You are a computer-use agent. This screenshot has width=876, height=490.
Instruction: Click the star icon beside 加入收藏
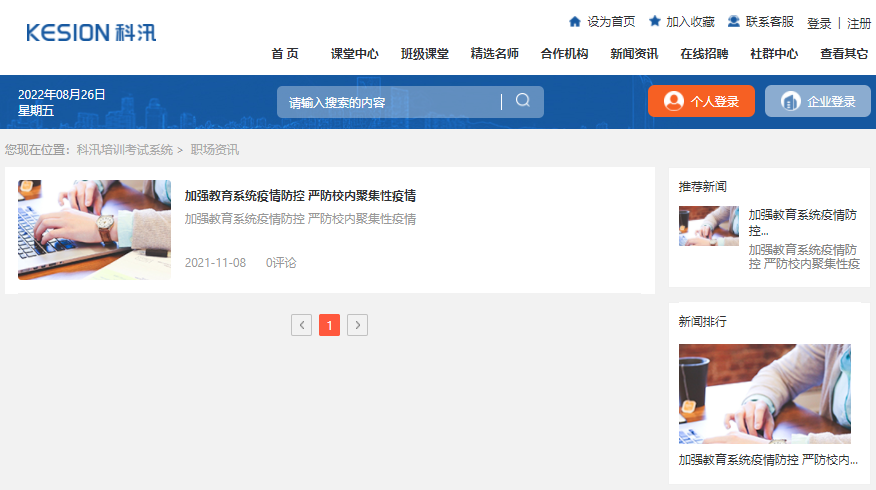(655, 21)
